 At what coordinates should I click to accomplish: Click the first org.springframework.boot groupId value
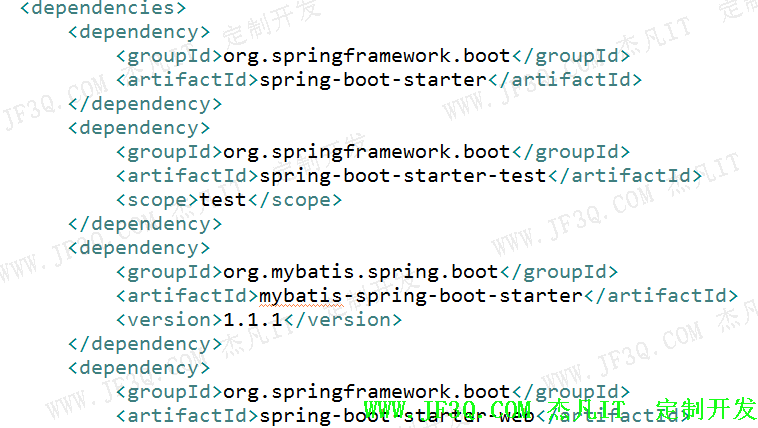pos(367,56)
